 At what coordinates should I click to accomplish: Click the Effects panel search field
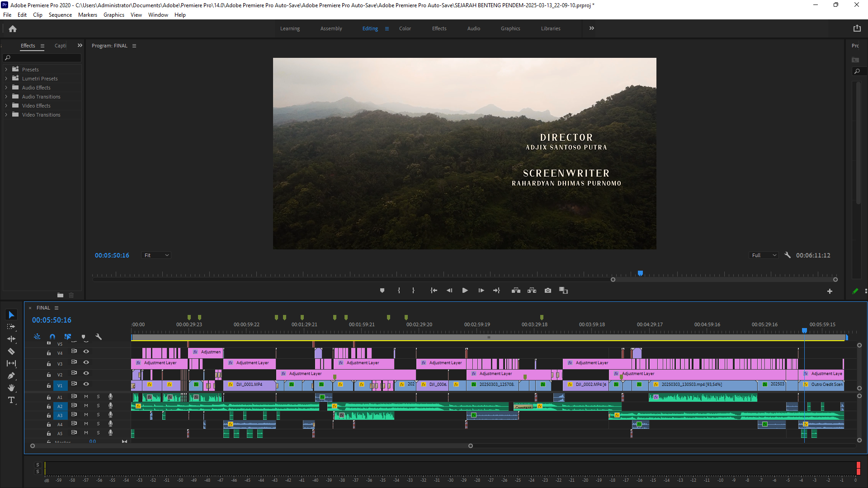point(43,58)
